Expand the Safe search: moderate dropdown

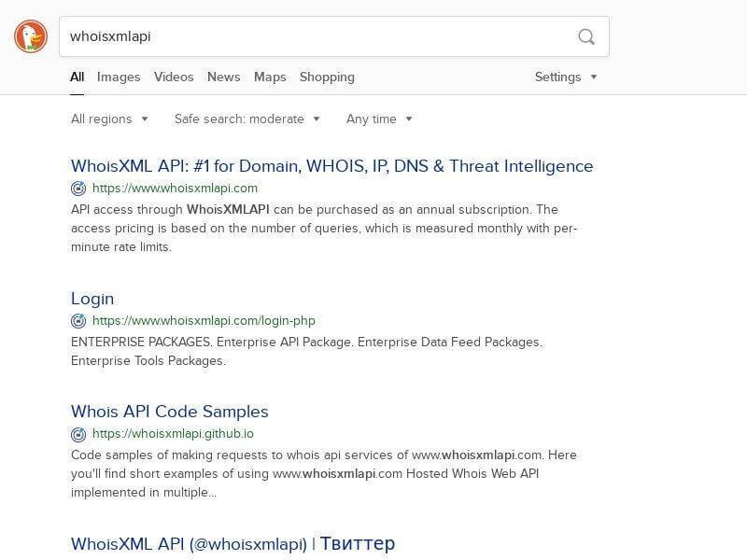[247, 119]
